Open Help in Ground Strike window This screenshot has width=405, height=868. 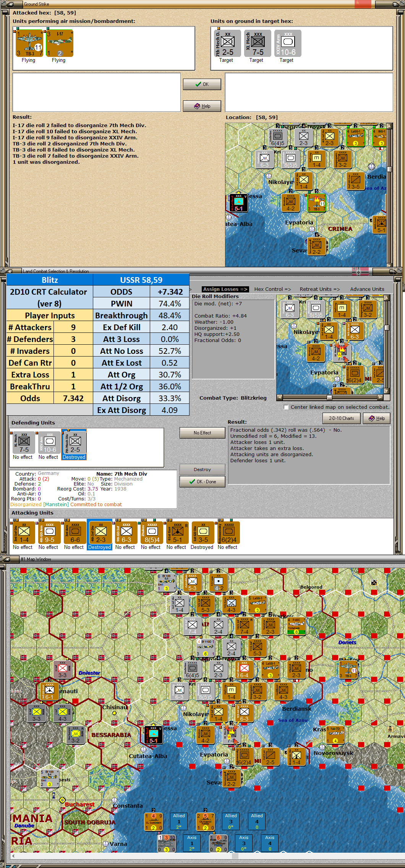tap(202, 106)
